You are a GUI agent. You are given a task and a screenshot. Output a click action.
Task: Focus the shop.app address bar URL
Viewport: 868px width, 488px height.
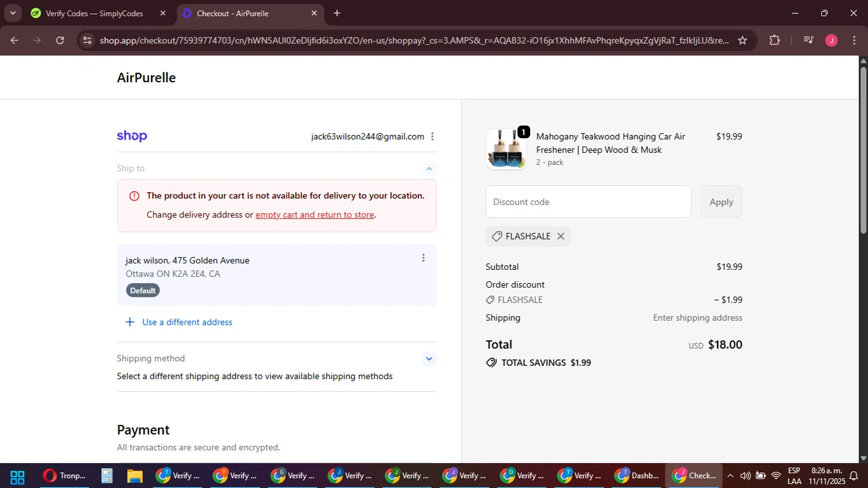(x=414, y=41)
